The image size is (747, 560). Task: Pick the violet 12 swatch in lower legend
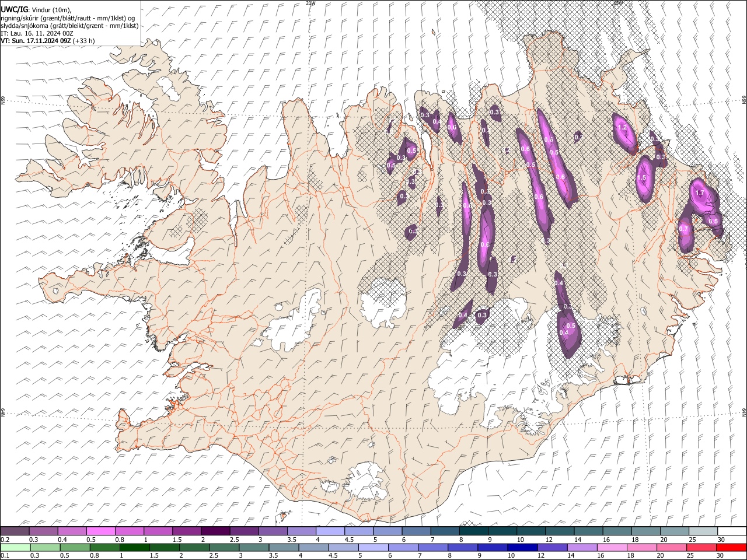coord(551,547)
